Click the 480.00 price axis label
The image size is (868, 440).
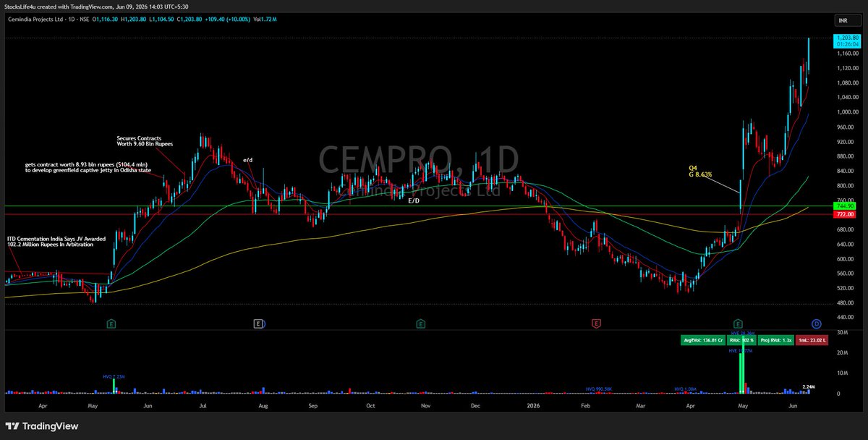tap(844, 303)
